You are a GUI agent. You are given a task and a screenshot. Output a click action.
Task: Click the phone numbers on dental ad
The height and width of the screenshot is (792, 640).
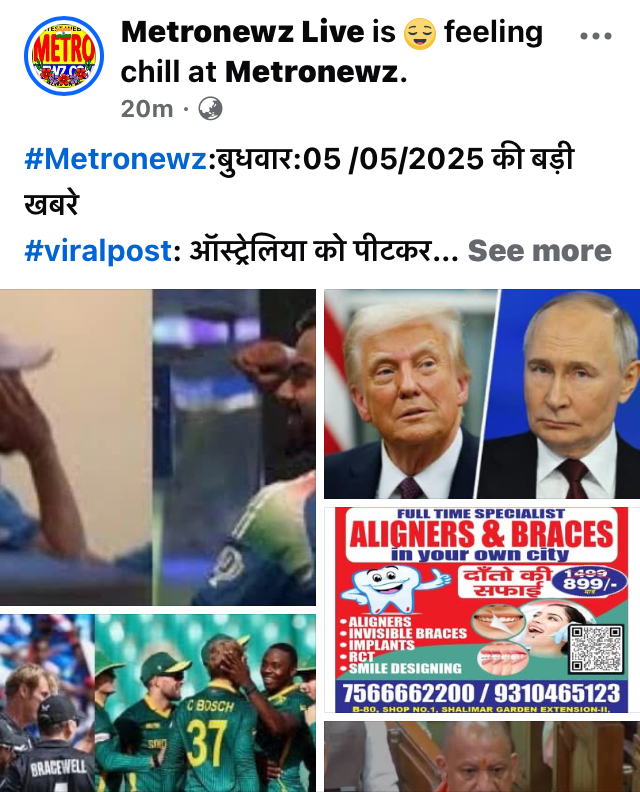pos(481,692)
